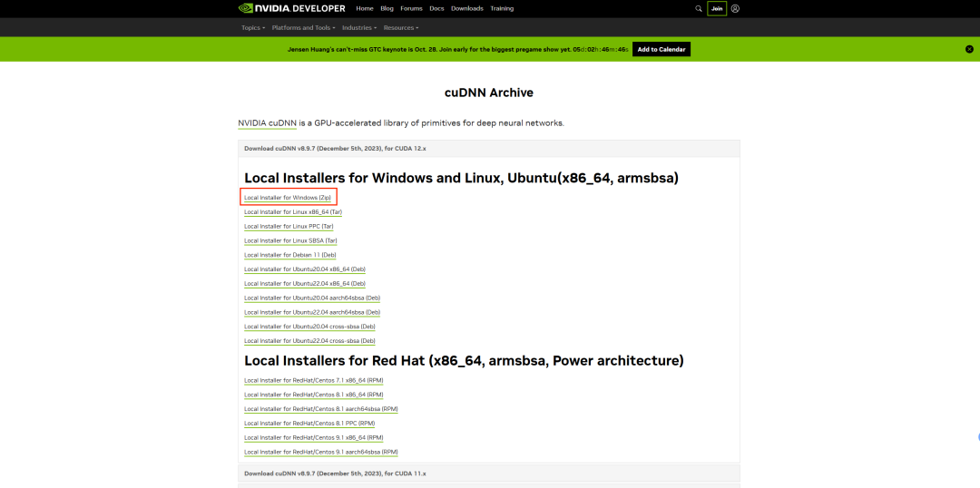The height and width of the screenshot is (488, 980).
Task: Download Installer for Ubuntu22.04 aarch64sbsa (Deb)
Action: 312,312
